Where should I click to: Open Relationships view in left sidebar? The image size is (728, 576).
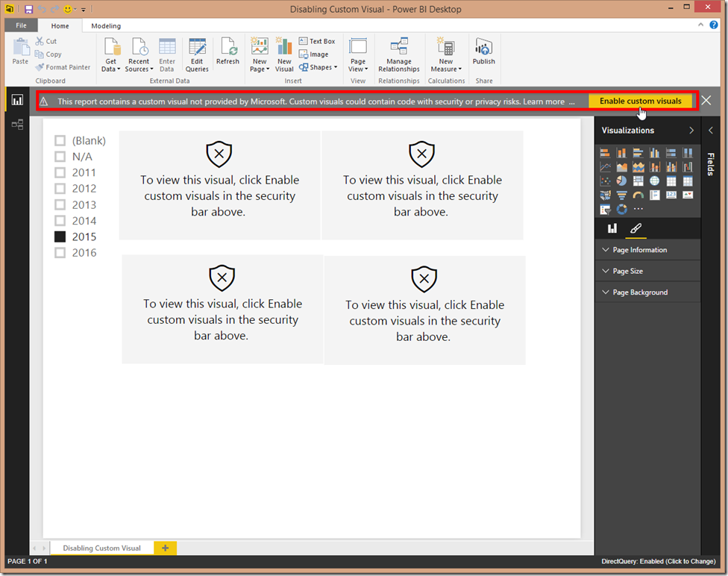coord(17,124)
